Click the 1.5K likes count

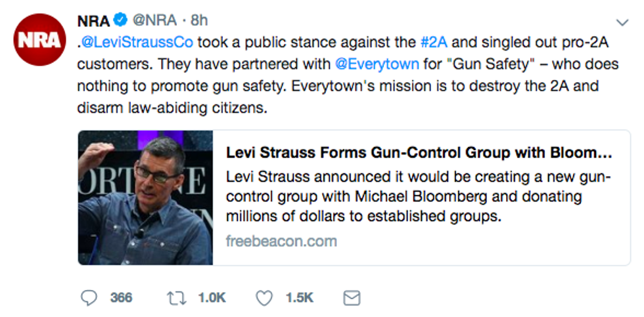[x=299, y=298]
